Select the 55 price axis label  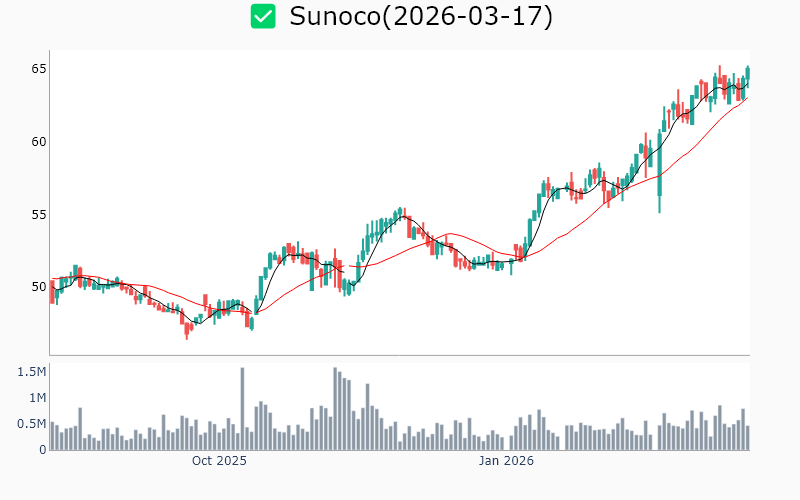38,214
